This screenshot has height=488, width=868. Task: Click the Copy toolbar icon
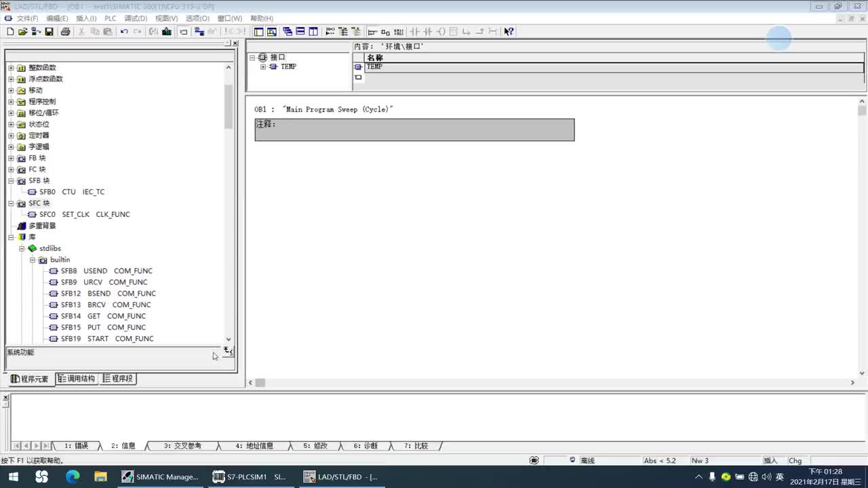pos(95,31)
